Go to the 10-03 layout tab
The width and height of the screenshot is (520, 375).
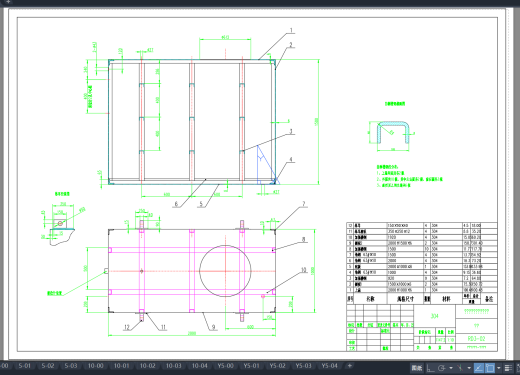click(173, 366)
